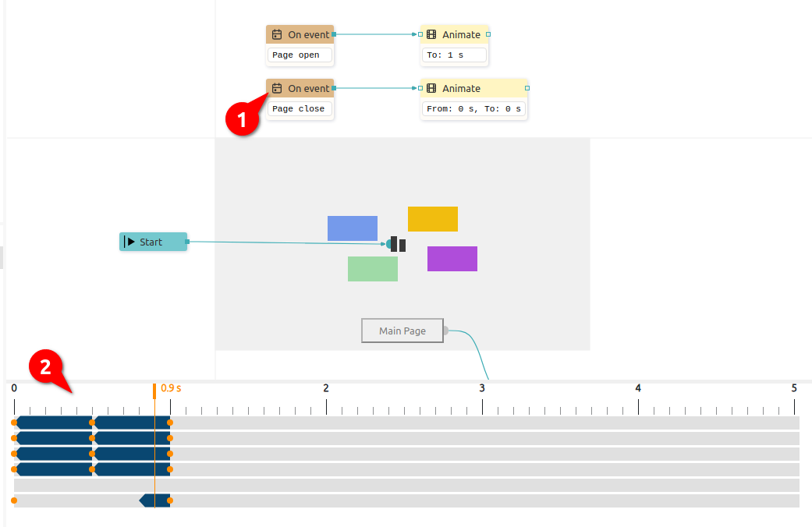Click the dark pause-shaped element at canvas center
812x527 pixels.
(399, 244)
